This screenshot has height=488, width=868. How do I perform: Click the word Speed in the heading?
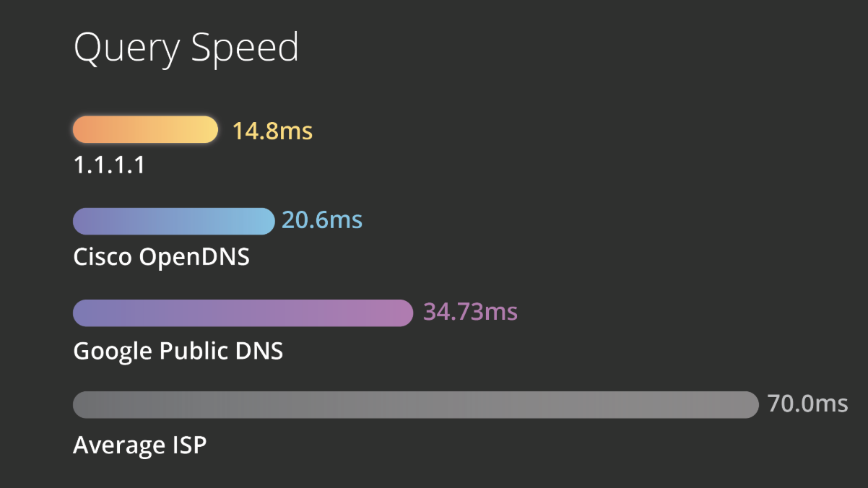[244, 50]
